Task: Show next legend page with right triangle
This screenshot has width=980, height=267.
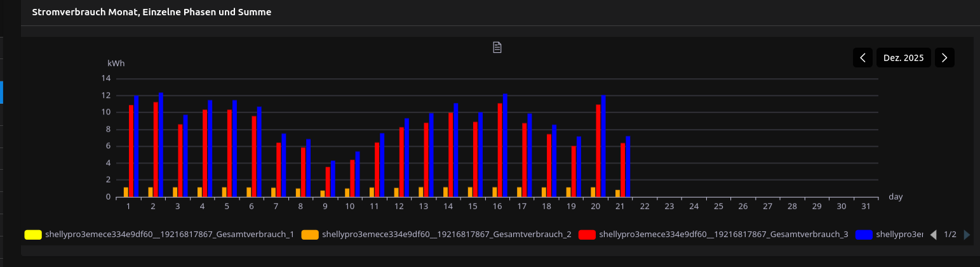Action: (x=967, y=235)
